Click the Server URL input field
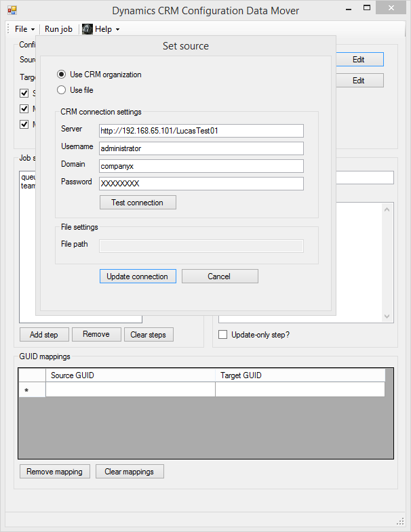 201,131
